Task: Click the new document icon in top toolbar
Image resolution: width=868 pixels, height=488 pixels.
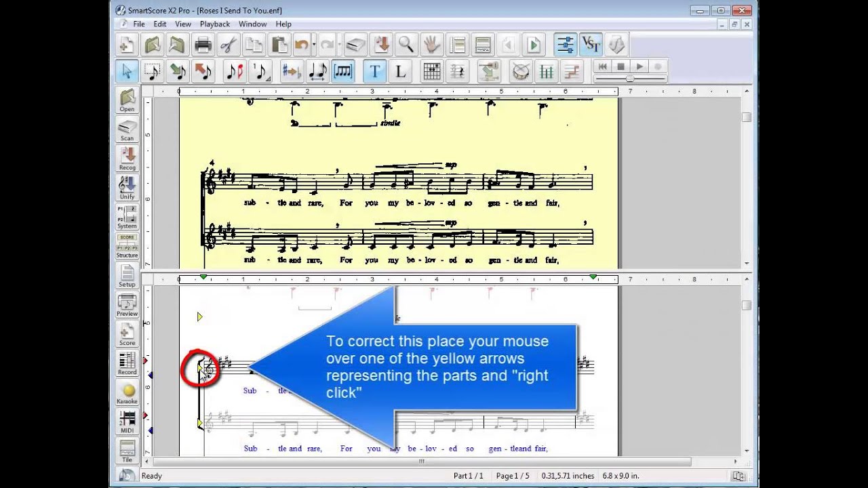Action: [x=126, y=45]
